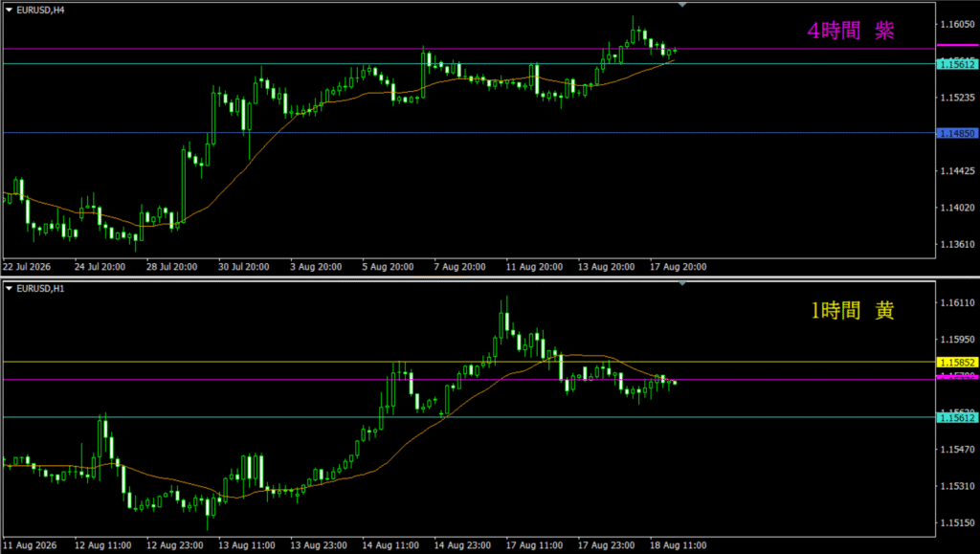Click '17 Aug 23:00' on the H1 time axis

(606, 545)
